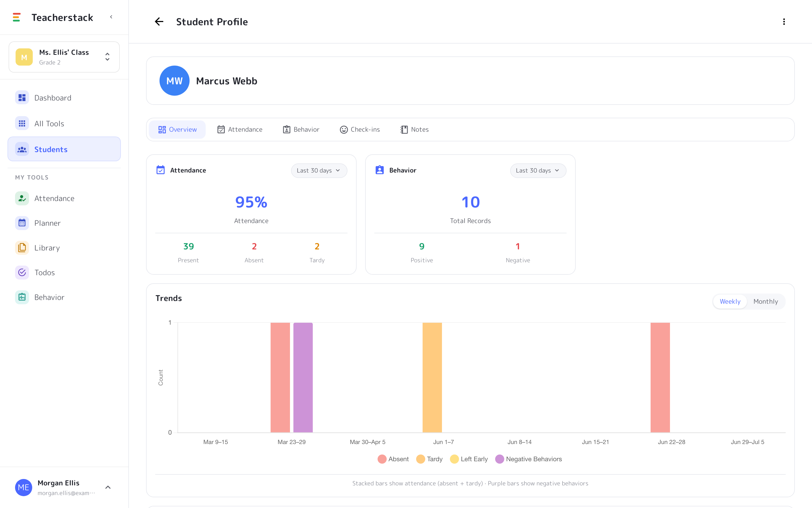Click the Notes notebook icon

404,130
